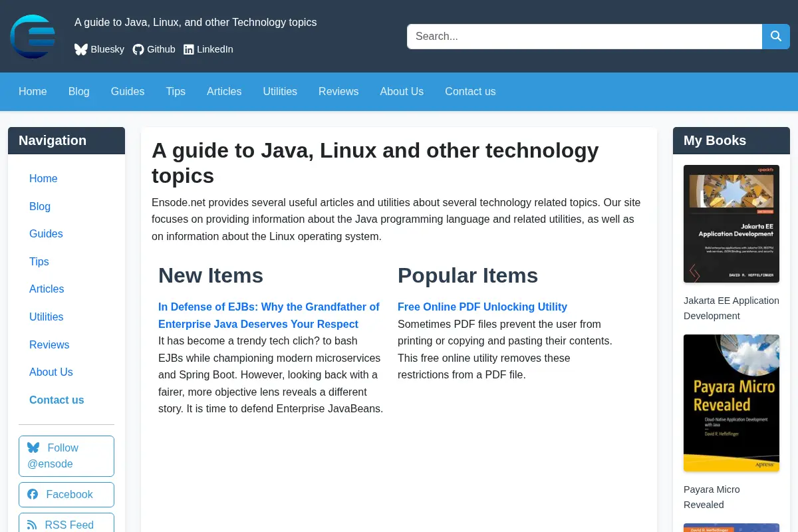Click the header tagline about Java, Linux
The height and width of the screenshot is (532, 798).
click(196, 23)
